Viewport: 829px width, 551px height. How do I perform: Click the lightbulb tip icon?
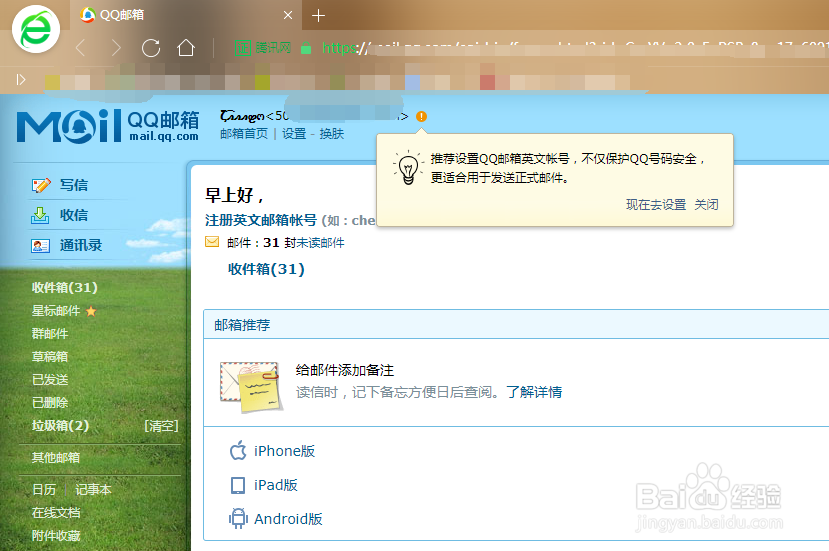point(408,168)
